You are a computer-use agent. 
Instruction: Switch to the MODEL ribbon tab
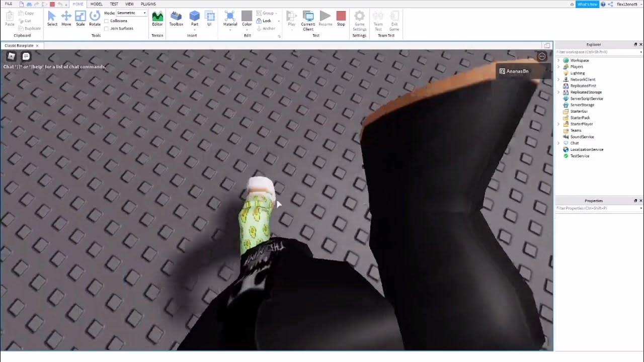[96, 4]
